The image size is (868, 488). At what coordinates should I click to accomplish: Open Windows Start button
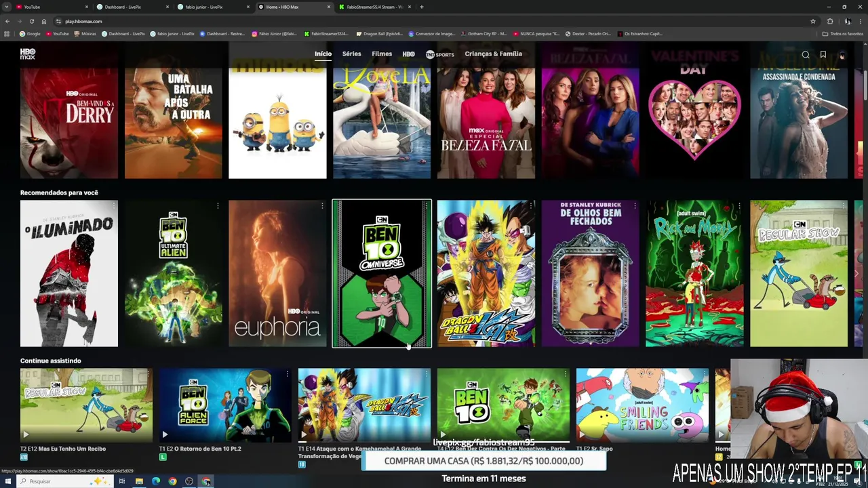coord(7,481)
